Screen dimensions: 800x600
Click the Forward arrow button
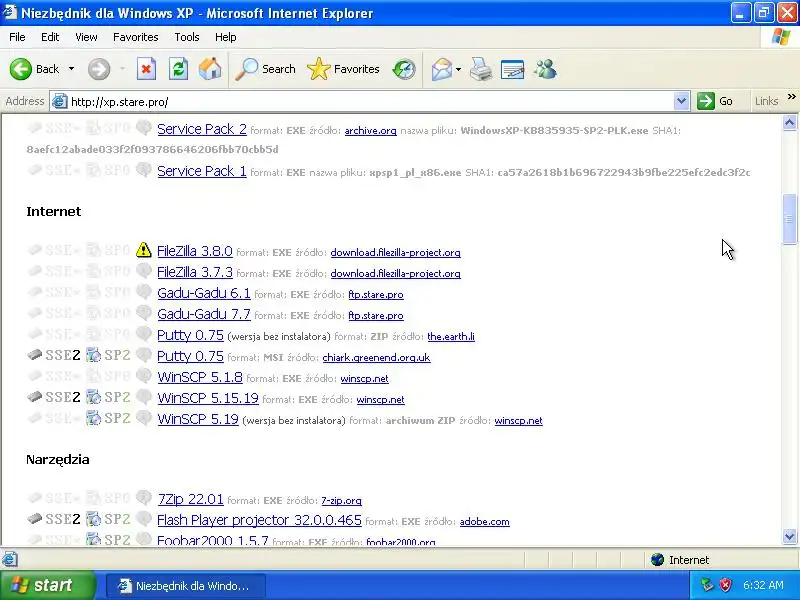coord(99,69)
